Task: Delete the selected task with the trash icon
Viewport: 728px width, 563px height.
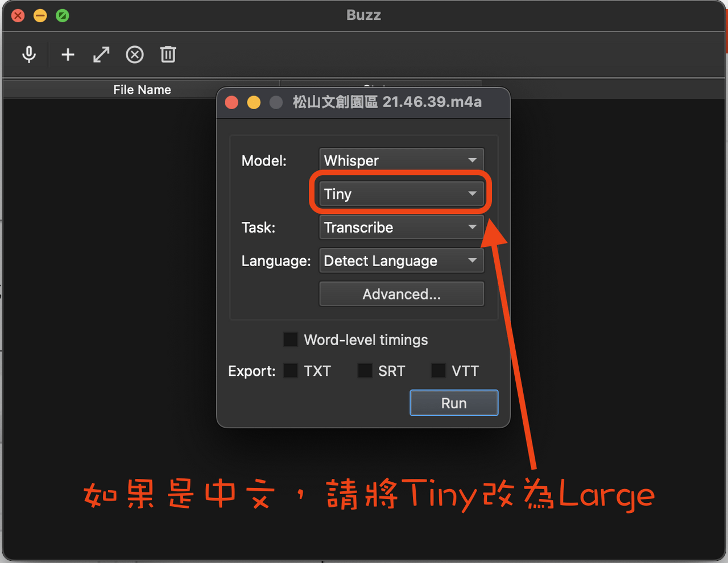Action: (168, 55)
